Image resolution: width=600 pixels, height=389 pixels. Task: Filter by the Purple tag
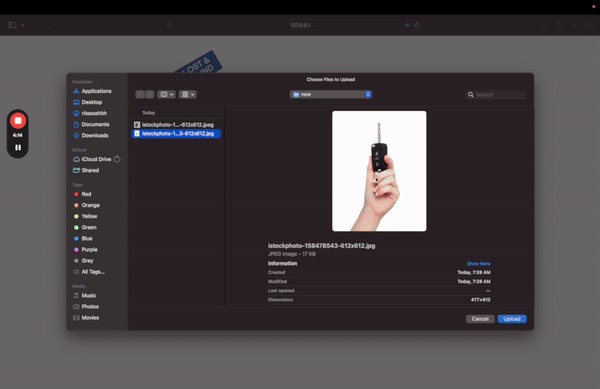[85, 249]
